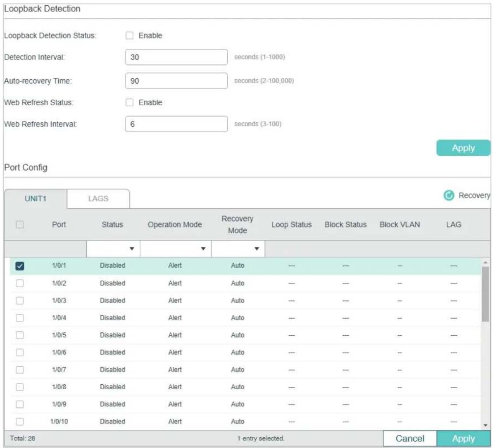The height and width of the screenshot is (448, 493).
Task: Click the scrollbar up arrow in port table
Action: point(486,262)
